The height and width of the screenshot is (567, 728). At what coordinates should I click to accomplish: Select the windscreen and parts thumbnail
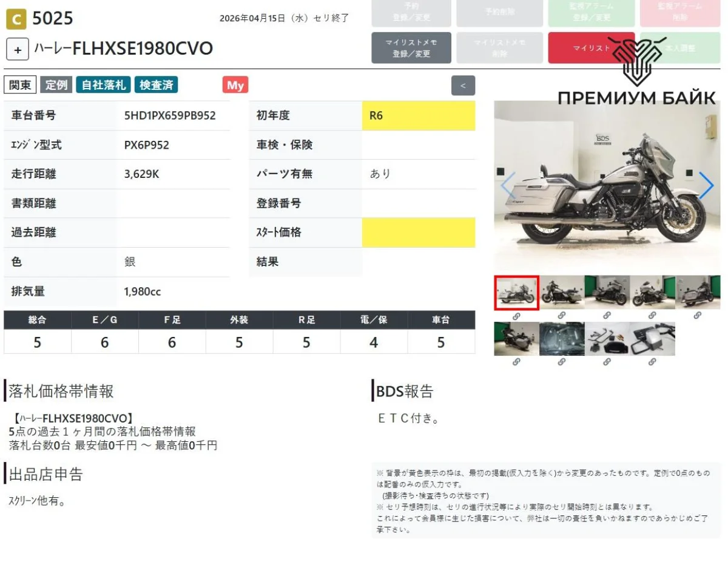pyautogui.click(x=652, y=339)
